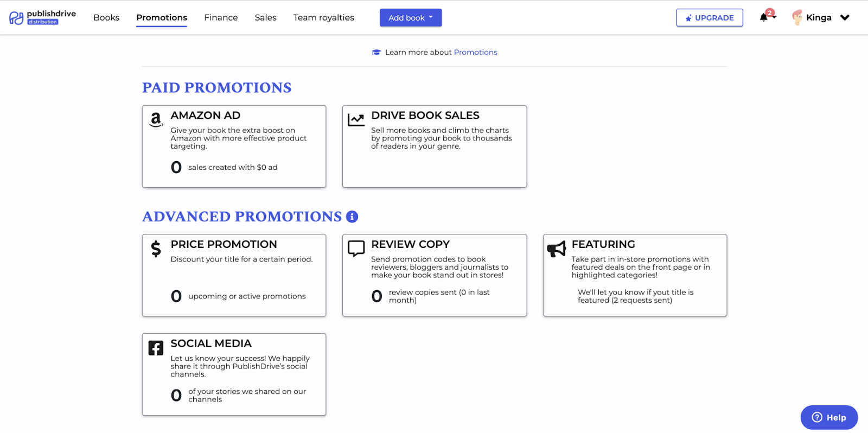
Task: Expand the Kinga account dropdown chevron
Action: pyautogui.click(x=845, y=17)
